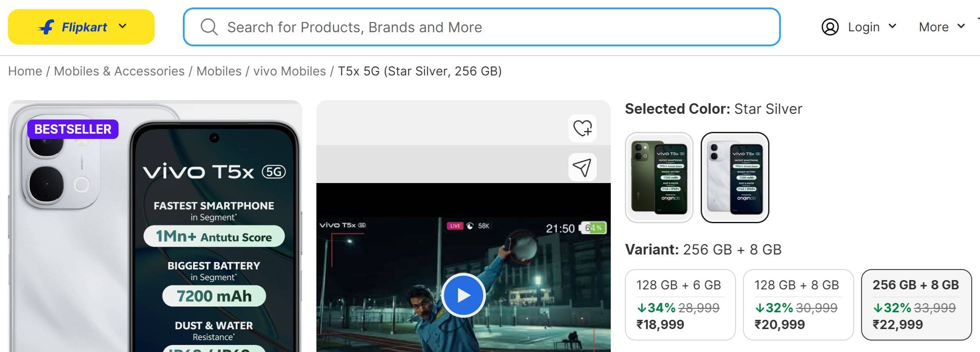Click the share paper plane icon
This screenshot has width=980, height=352.
click(x=582, y=167)
